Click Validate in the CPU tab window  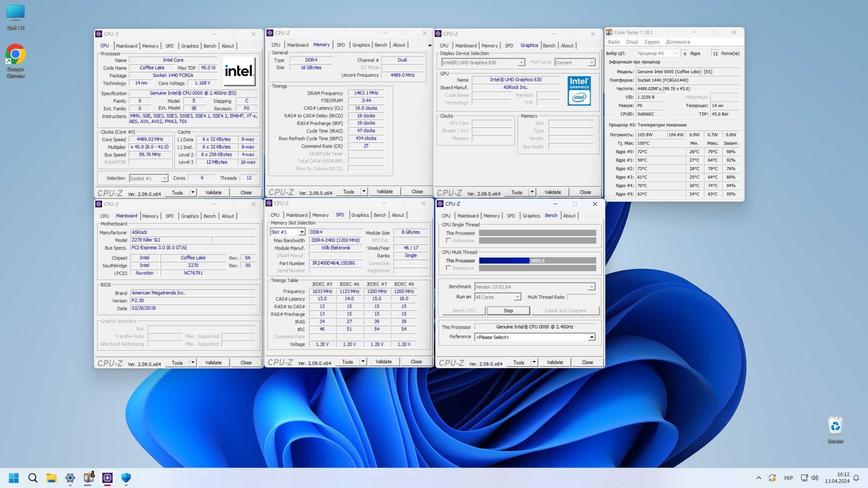point(213,192)
